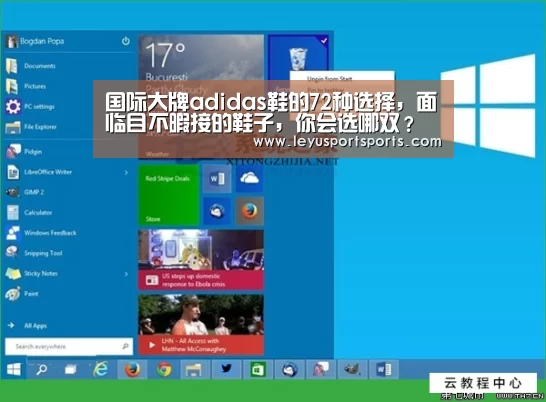Open Store app on the taskbar
Screen dimensions: 546x402
click(x=258, y=369)
